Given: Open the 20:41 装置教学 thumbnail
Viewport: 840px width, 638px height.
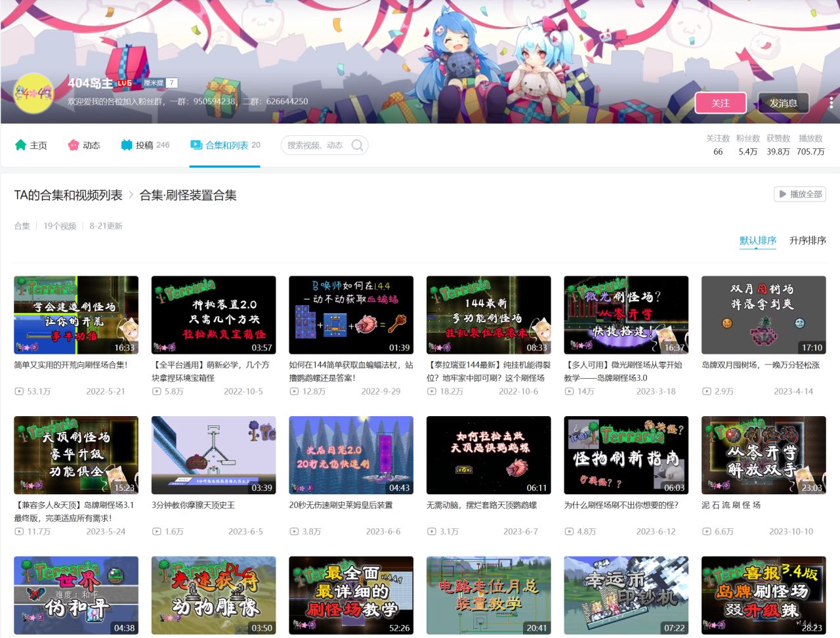Looking at the screenshot, I should [489, 595].
